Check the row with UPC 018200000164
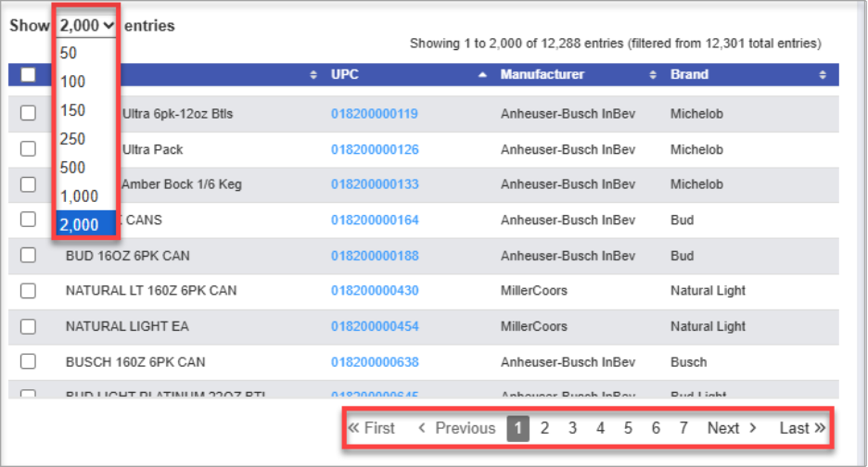Screen dimensions: 868x467 click(28, 220)
